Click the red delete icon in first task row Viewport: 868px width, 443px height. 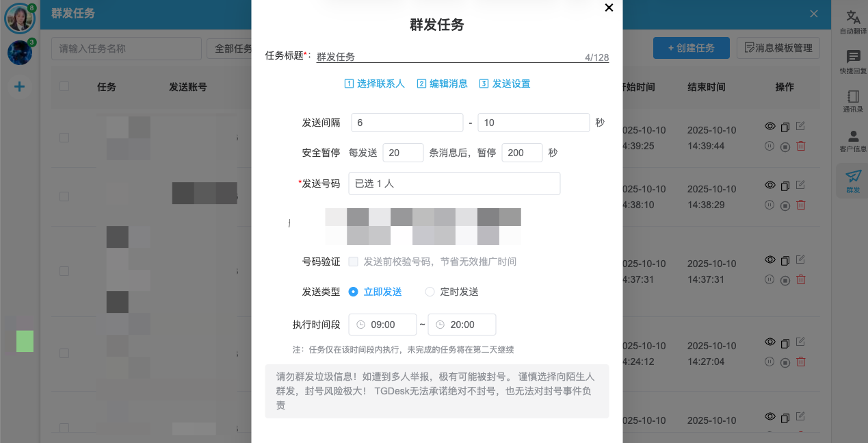(x=801, y=146)
